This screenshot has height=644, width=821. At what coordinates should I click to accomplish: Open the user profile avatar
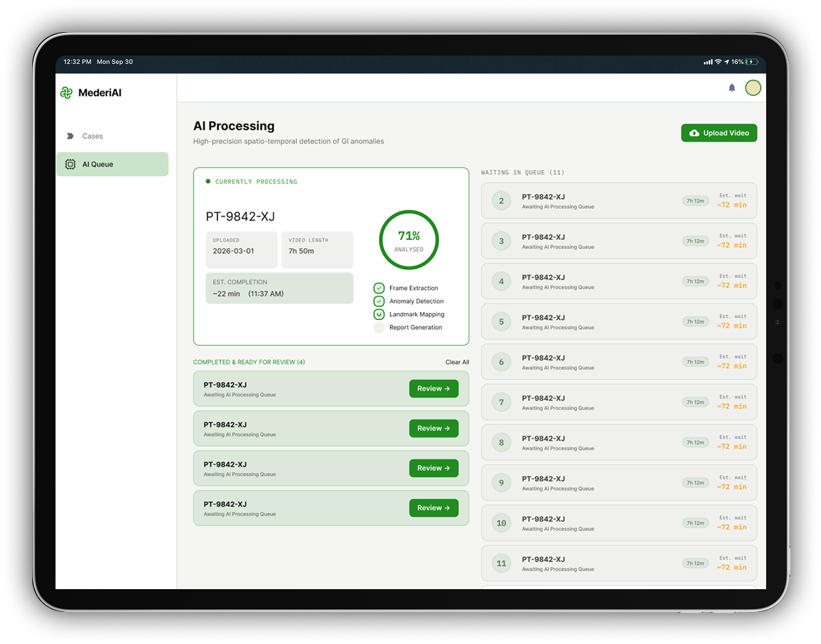[x=753, y=88]
